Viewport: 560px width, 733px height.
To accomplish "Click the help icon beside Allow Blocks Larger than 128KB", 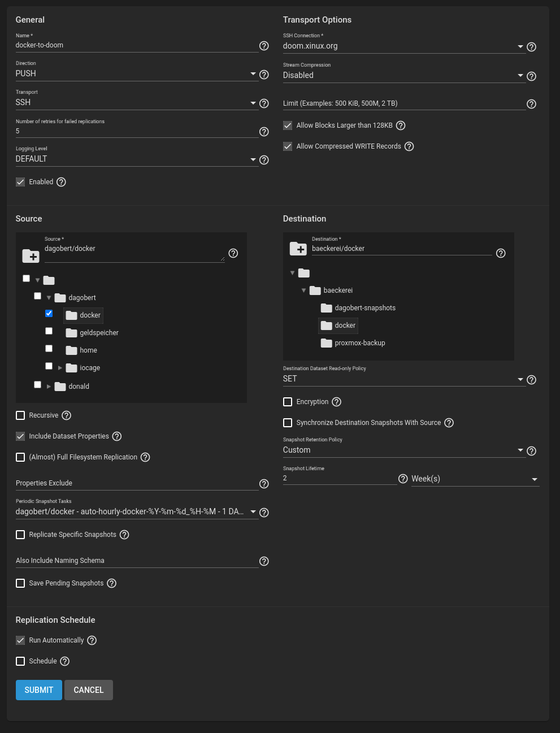I will (401, 125).
